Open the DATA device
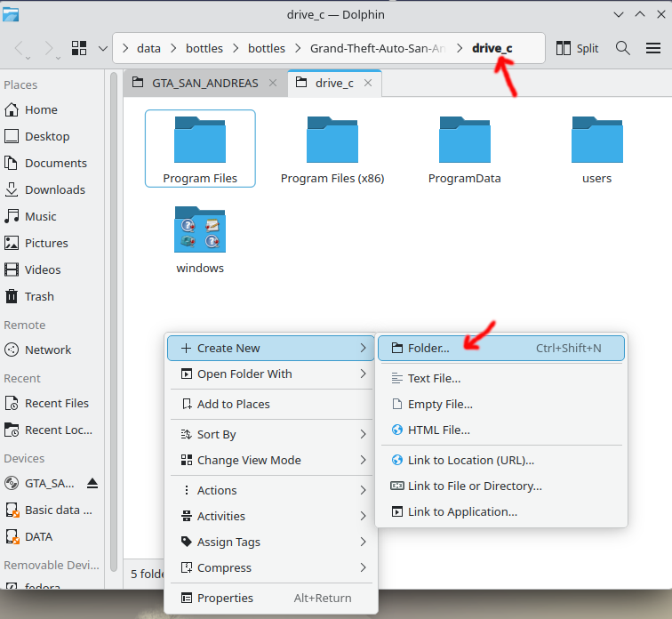The height and width of the screenshot is (619, 672). point(52,536)
